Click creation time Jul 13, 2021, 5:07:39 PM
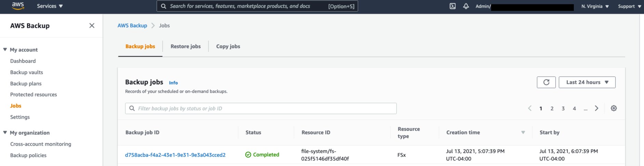 pos(475,155)
